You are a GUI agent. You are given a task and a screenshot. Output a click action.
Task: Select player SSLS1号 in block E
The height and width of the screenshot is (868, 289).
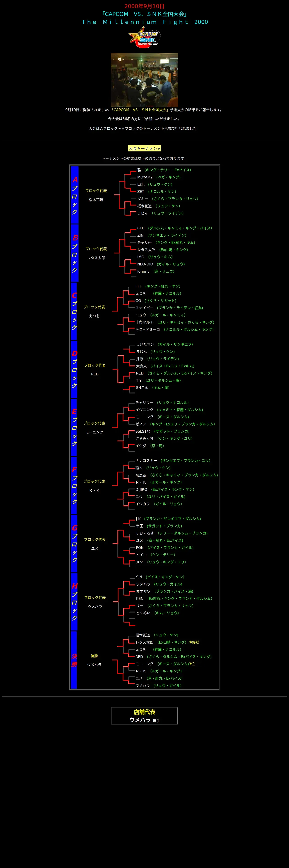pos(143,431)
